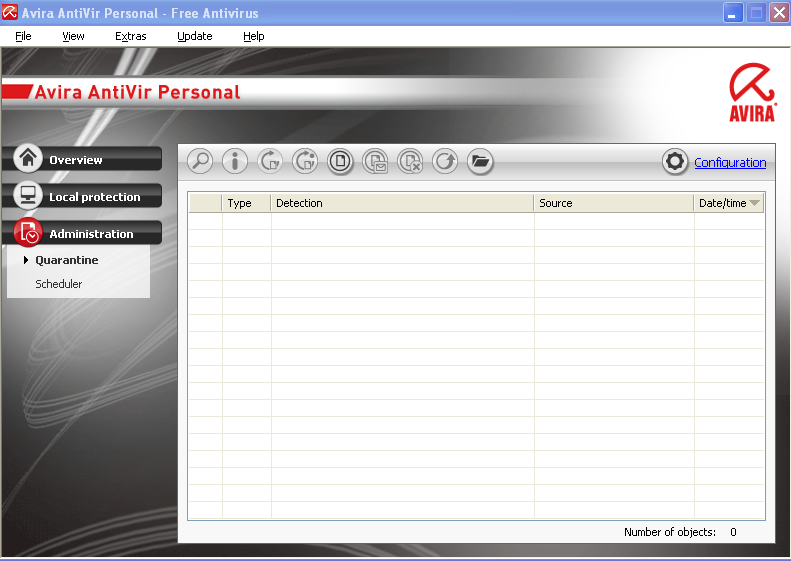Expand the Overview section
791x561 pixels.
[82, 159]
